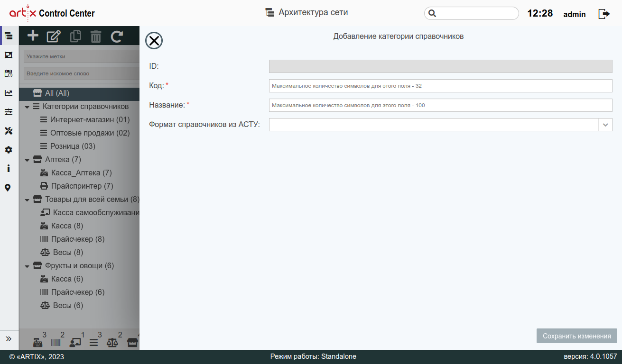Click the Название input field
622x364 pixels.
click(x=440, y=105)
